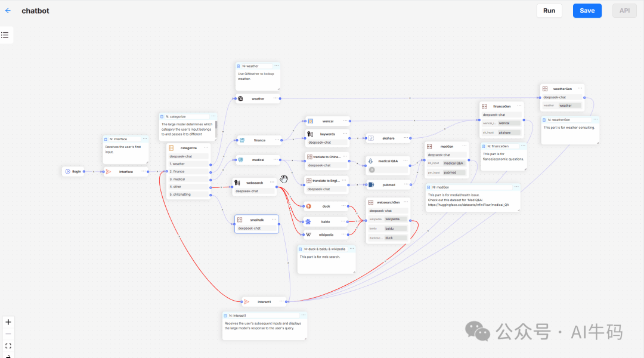
Task: Click the wikipedia node W icon
Action: pos(308,234)
